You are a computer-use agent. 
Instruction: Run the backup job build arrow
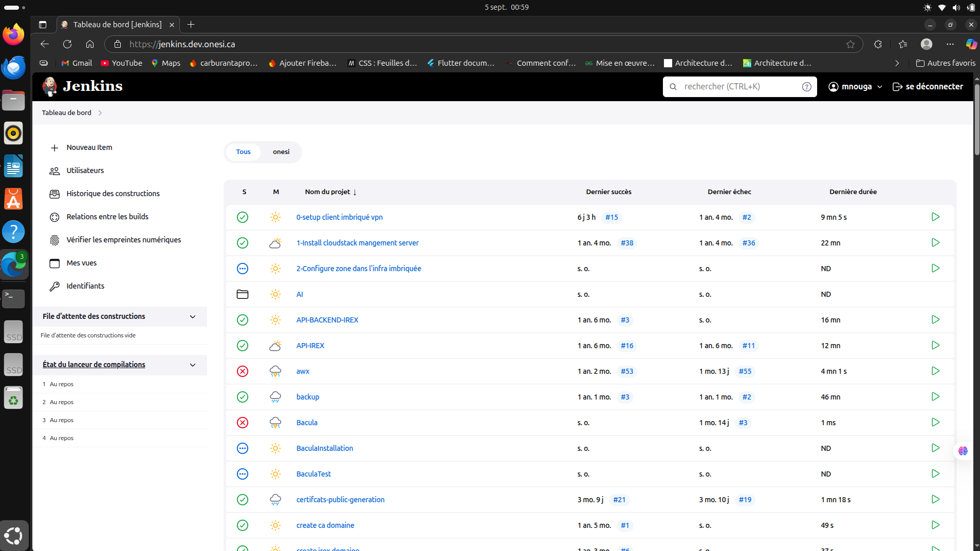(935, 396)
